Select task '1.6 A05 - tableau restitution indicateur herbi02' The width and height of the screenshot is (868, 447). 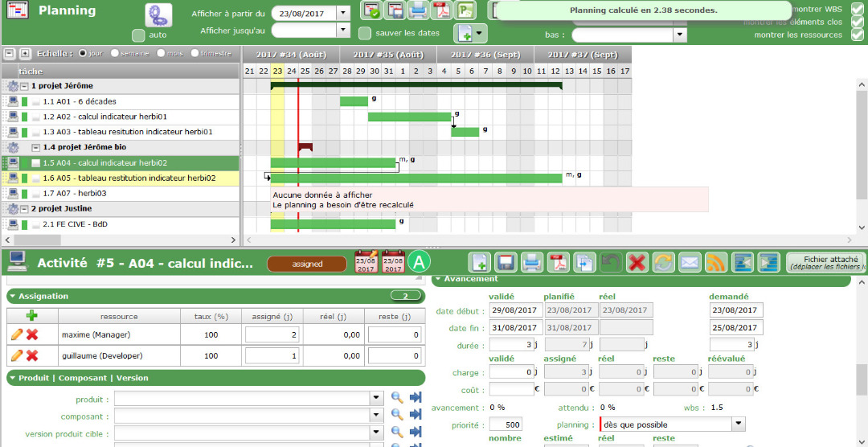tap(129, 178)
